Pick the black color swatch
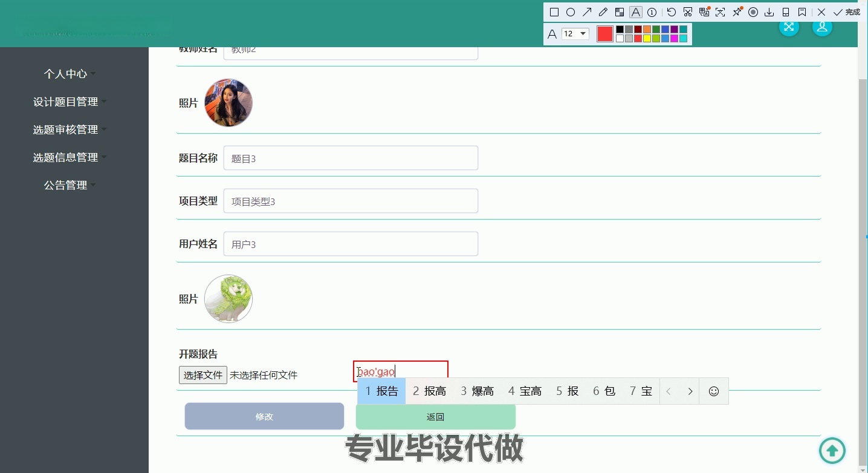Screen dimensions: 868x473 (x=620, y=29)
